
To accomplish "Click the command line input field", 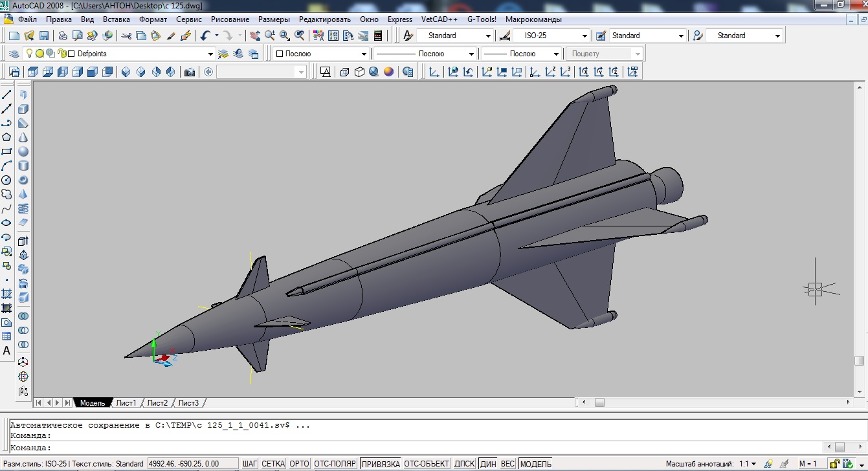I will pyautogui.click(x=414, y=448).
